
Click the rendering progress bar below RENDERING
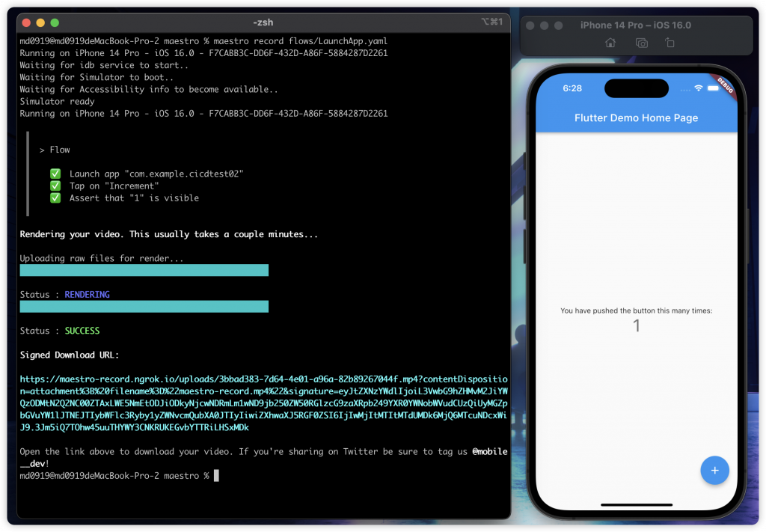[144, 306]
